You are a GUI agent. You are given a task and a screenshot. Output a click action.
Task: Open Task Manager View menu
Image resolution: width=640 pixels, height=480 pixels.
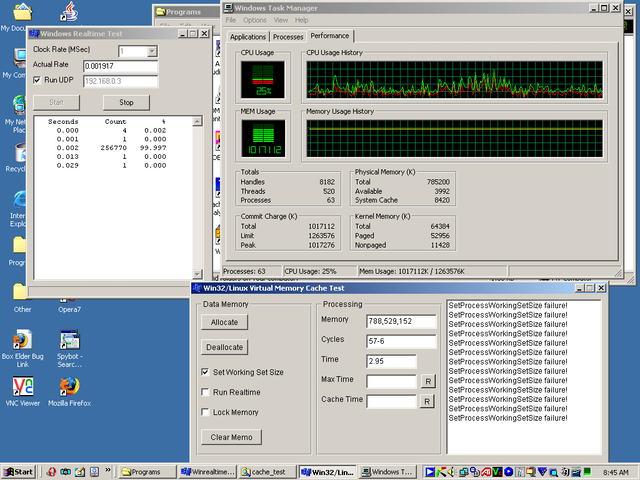(280, 20)
